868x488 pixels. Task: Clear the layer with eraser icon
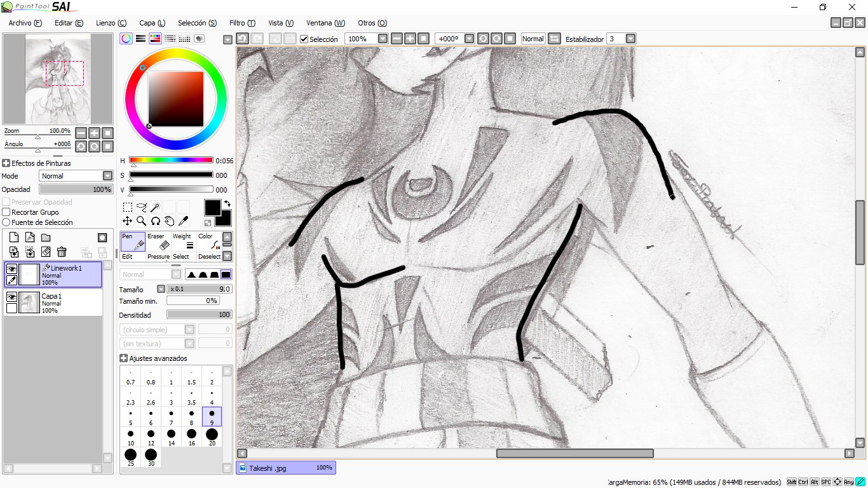click(46, 252)
